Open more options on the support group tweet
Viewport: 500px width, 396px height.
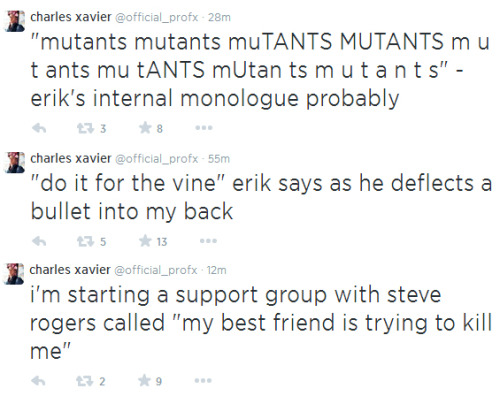(x=203, y=380)
